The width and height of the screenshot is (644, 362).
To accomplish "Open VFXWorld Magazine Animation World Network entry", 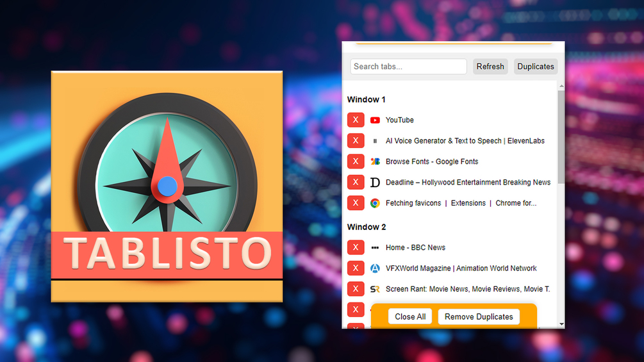I will 461,268.
